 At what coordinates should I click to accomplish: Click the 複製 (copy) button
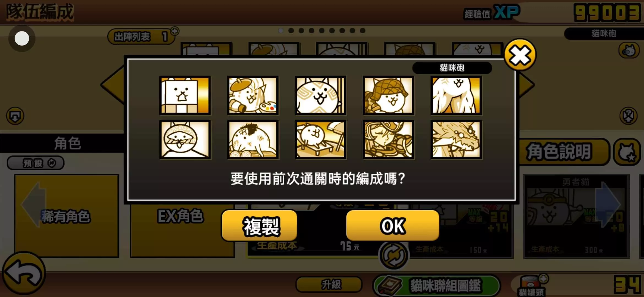pyautogui.click(x=259, y=226)
